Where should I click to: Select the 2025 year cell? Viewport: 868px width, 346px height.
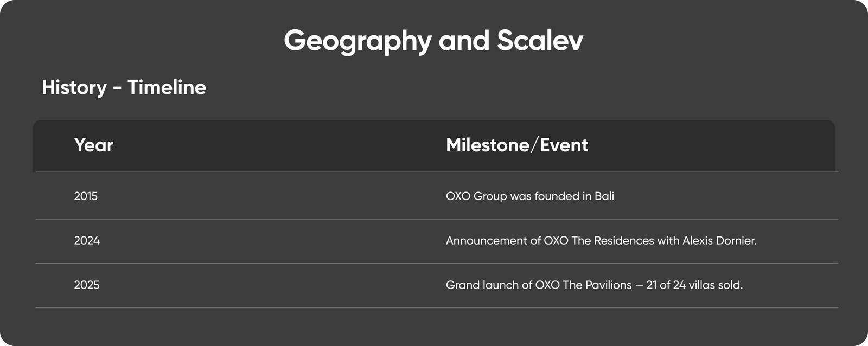tap(87, 285)
